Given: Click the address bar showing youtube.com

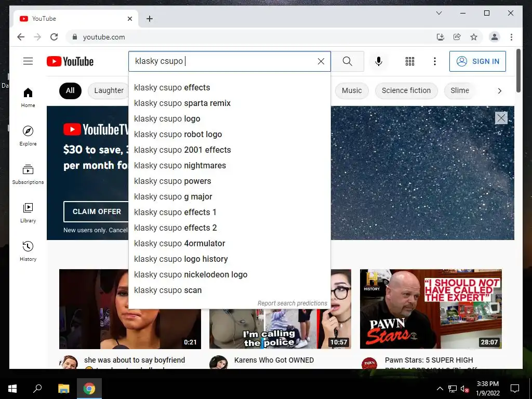Looking at the screenshot, I should tap(251, 37).
